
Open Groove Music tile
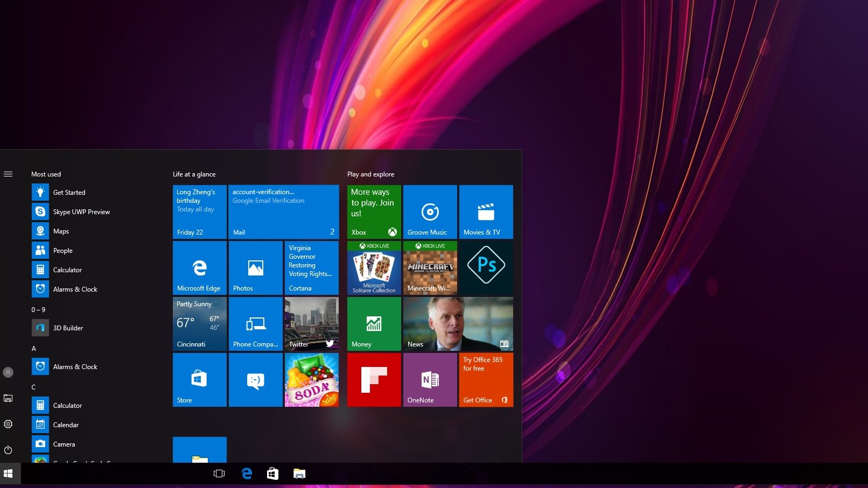click(x=430, y=212)
